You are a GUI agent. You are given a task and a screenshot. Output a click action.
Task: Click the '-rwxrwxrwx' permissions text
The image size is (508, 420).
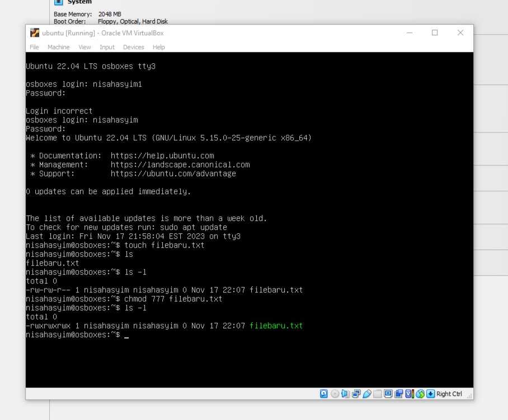pyautogui.click(x=48, y=325)
